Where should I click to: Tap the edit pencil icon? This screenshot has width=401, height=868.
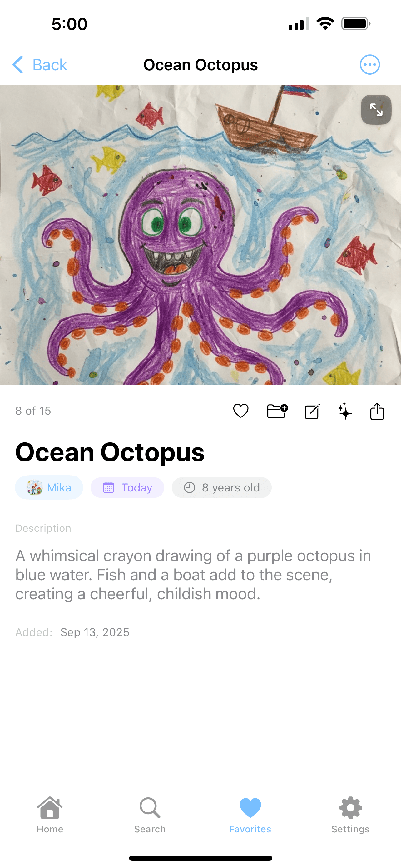coord(312,412)
